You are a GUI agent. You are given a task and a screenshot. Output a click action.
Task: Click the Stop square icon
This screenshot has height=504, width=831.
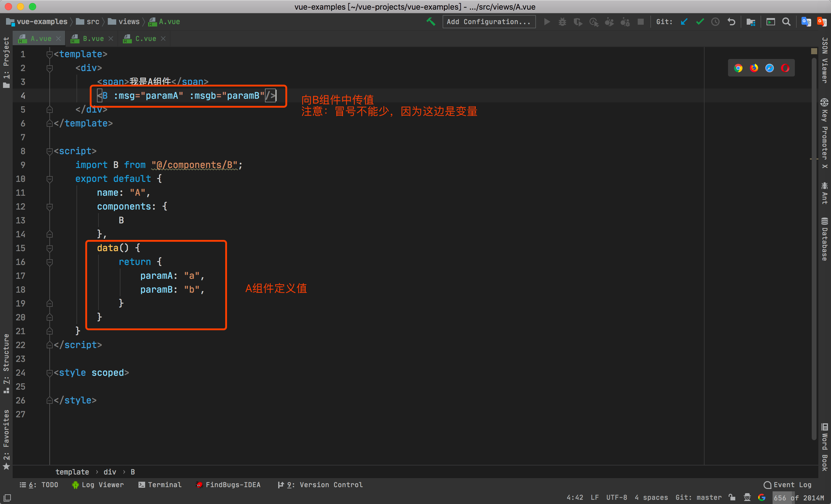[640, 22]
